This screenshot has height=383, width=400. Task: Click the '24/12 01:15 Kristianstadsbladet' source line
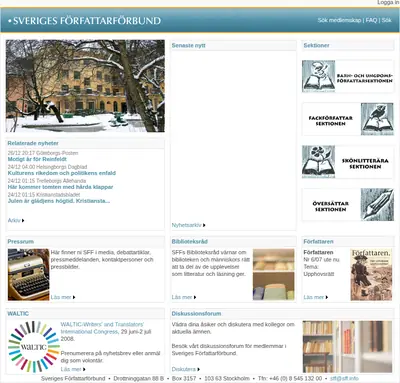(44, 195)
